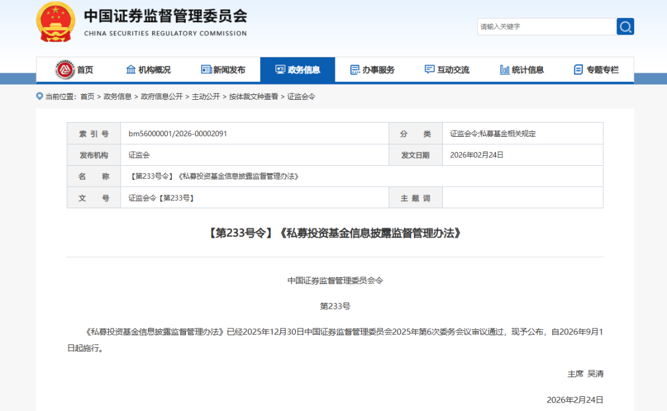Click the 专题专栏 icon
The image size is (667, 411).
tap(578, 70)
